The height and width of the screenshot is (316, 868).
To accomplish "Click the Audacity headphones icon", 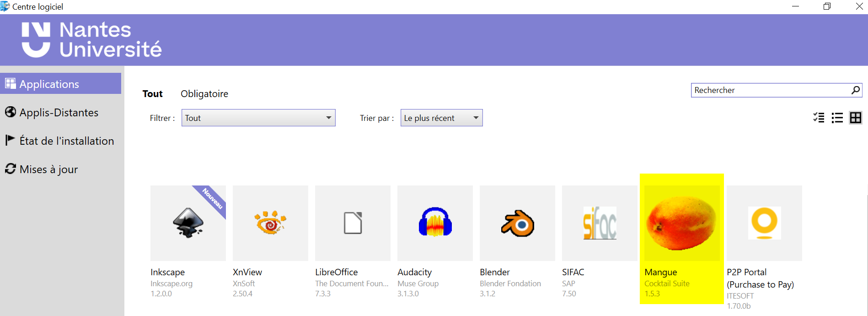I will pyautogui.click(x=435, y=223).
